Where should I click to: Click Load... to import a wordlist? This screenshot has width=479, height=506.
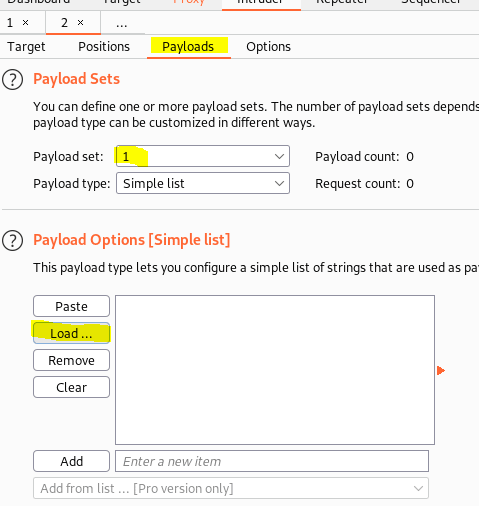(x=71, y=333)
